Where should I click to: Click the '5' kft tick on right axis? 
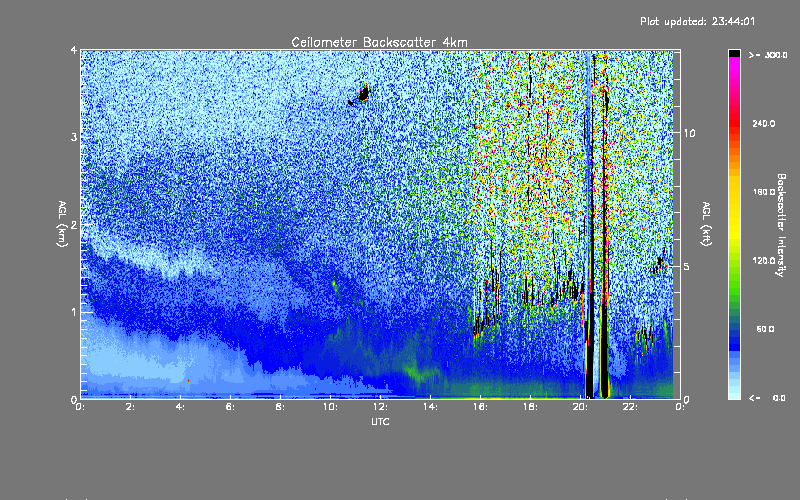[687, 266]
